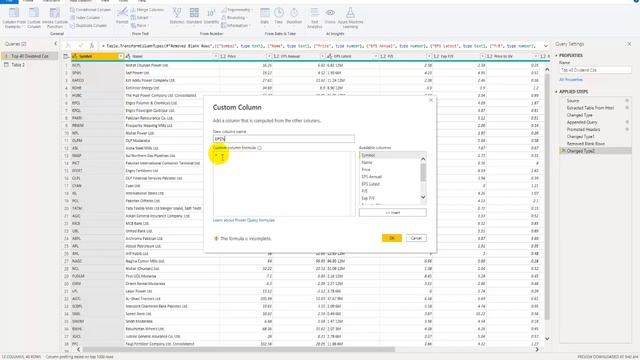640x360 pixels.
Task: Open the All Properties link
Action: click(571, 80)
